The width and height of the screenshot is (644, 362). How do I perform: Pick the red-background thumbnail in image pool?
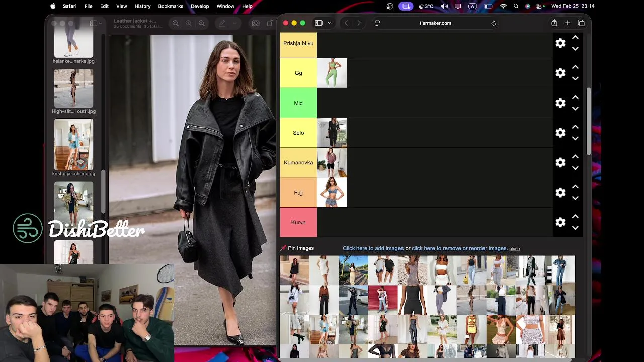[x=383, y=300]
